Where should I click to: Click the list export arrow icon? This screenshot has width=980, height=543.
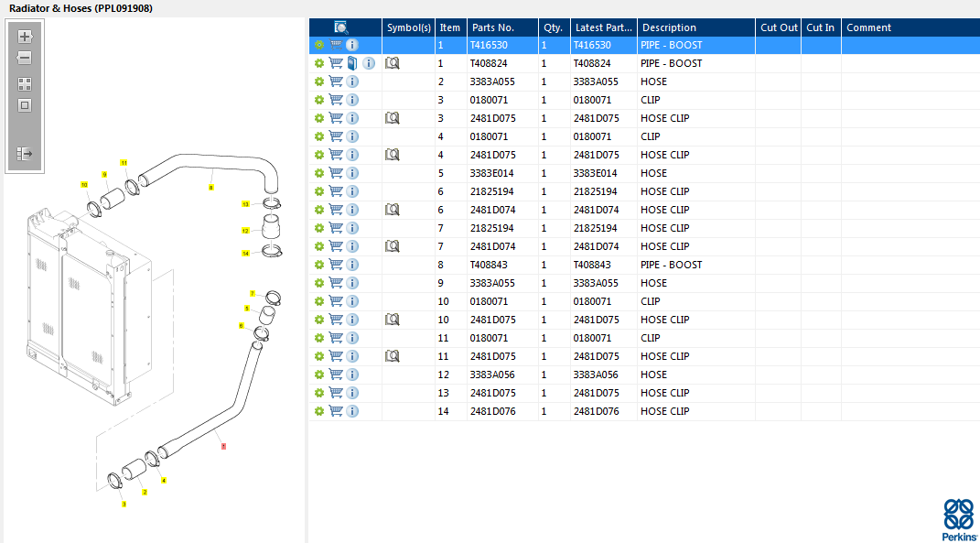(x=25, y=154)
